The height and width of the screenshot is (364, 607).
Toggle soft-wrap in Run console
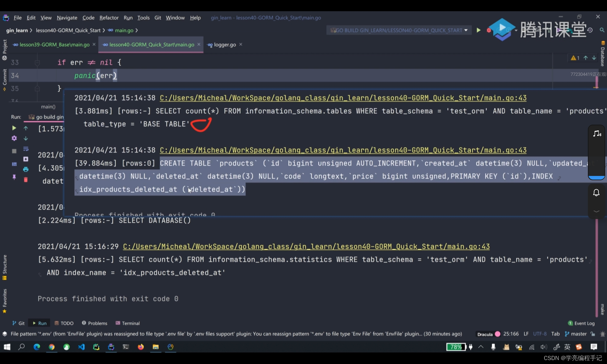click(x=26, y=149)
